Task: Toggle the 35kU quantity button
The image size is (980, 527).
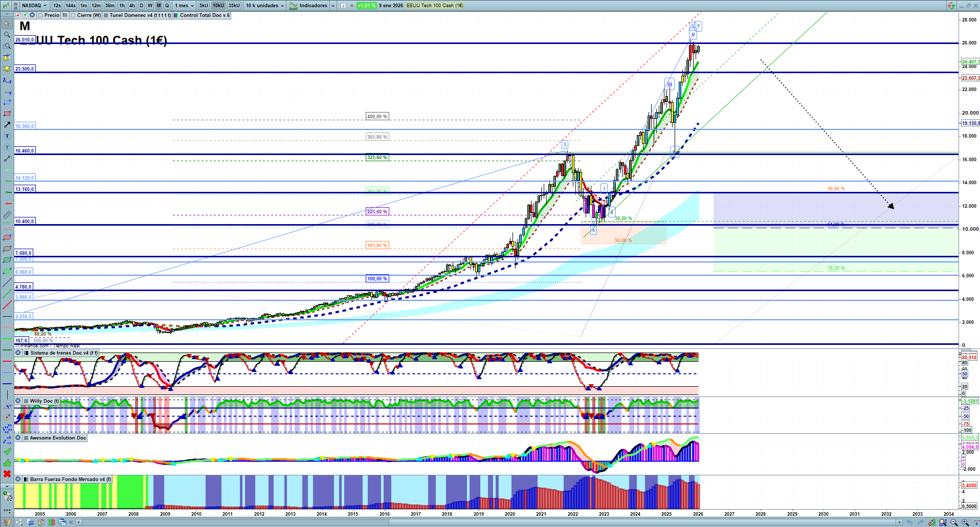Action: [x=234, y=6]
